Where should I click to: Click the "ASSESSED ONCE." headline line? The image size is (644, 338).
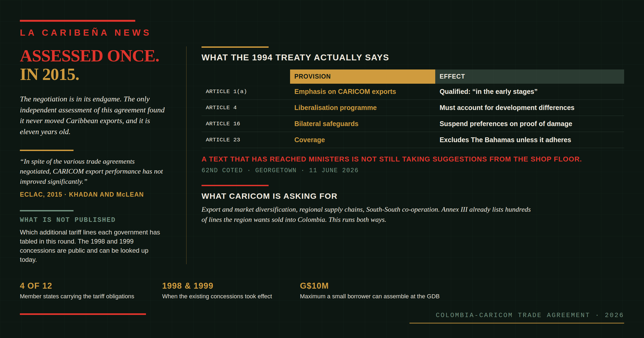pos(90,56)
